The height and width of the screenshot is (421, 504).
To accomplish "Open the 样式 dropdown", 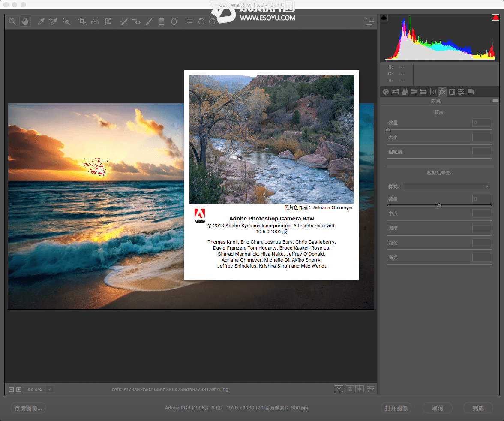I will (x=447, y=186).
